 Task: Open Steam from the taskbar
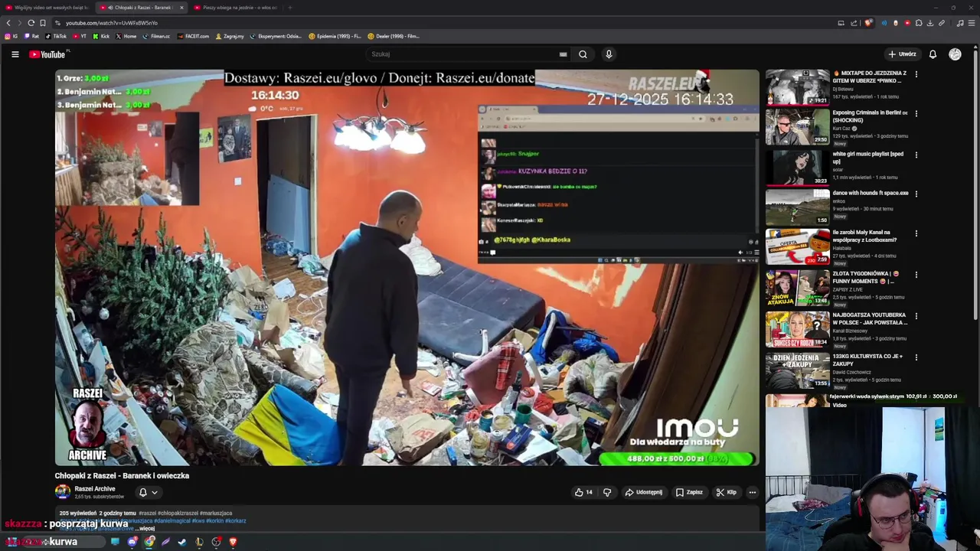[182, 542]
